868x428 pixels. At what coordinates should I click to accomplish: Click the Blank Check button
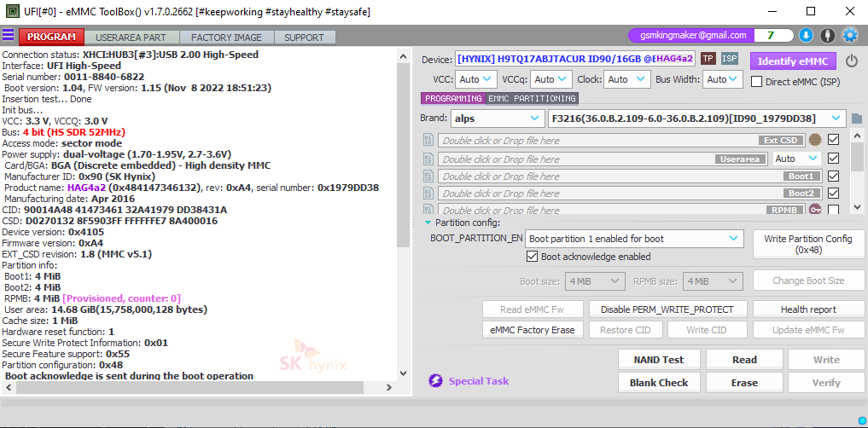pyautogui.click(x=659, y=383)
